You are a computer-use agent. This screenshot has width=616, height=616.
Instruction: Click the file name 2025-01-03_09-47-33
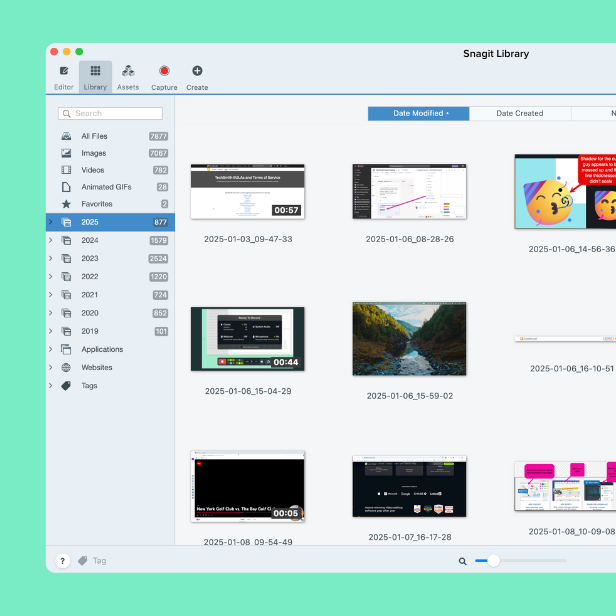(x=248, y=239)
